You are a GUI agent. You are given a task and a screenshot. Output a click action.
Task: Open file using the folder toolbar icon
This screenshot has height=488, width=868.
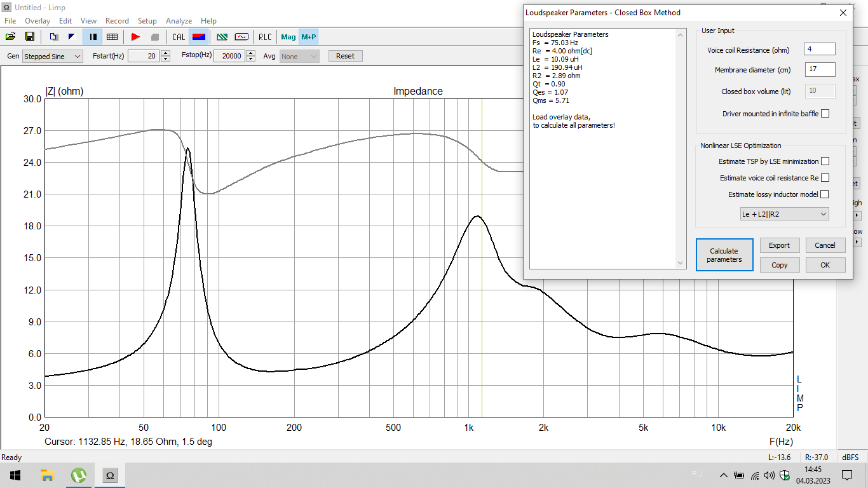click(x=11, y=37)
